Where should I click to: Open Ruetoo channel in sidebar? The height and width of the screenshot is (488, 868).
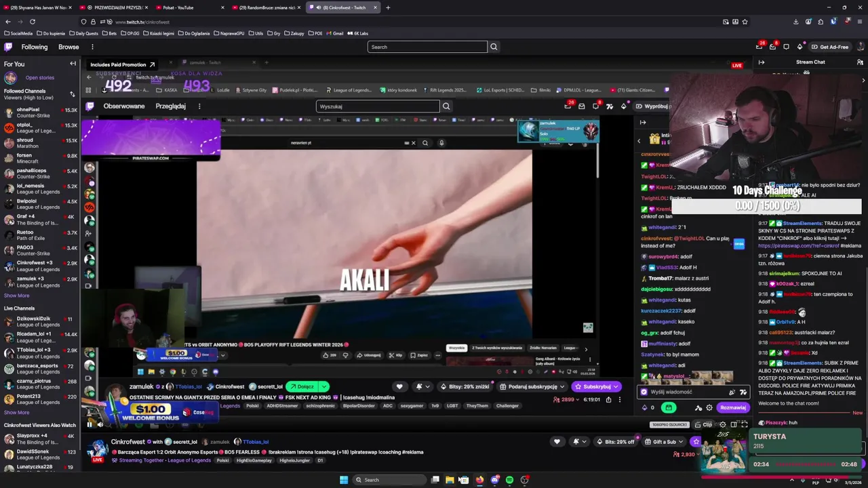[x=40, y=235]
